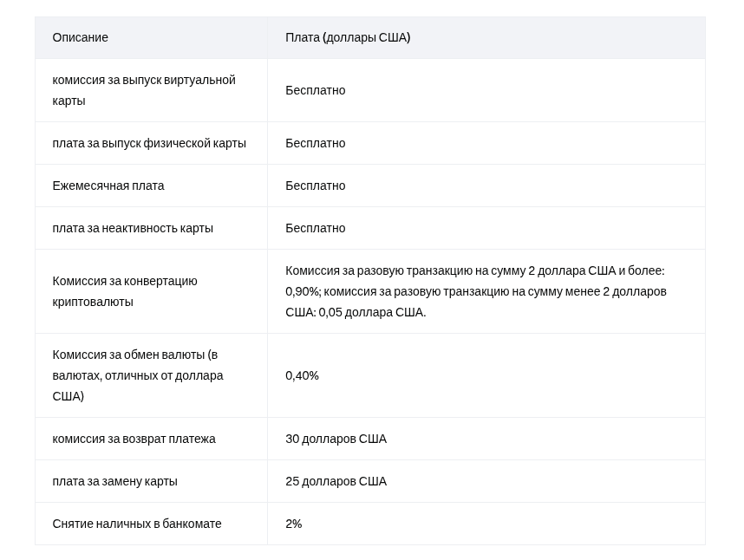Click the crypto conversion fee description text
Viewport: 744px width, 560px height.
click(x=475, y=291)
